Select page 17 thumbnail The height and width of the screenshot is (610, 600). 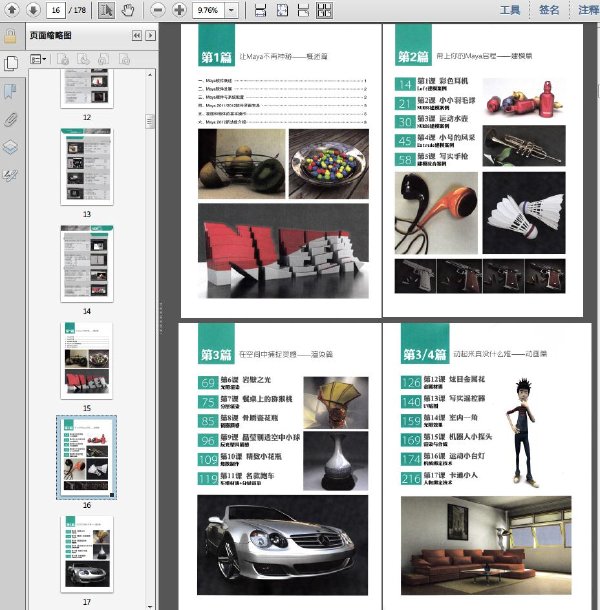click(x=87, y=554)
